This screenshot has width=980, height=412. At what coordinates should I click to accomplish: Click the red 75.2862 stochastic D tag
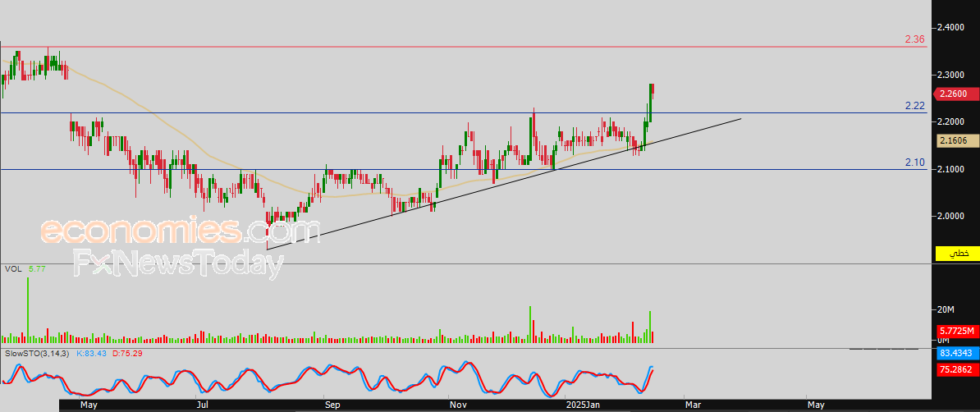956,369
